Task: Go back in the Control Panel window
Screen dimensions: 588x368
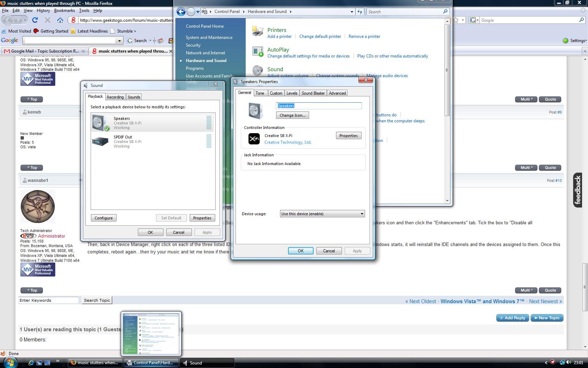Action: click(x=181, y=12)
